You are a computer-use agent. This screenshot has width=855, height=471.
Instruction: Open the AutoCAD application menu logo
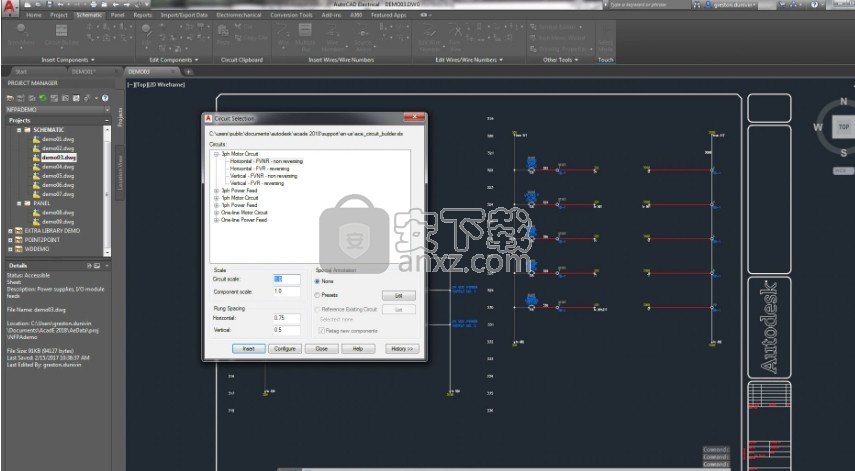(10, 7)
